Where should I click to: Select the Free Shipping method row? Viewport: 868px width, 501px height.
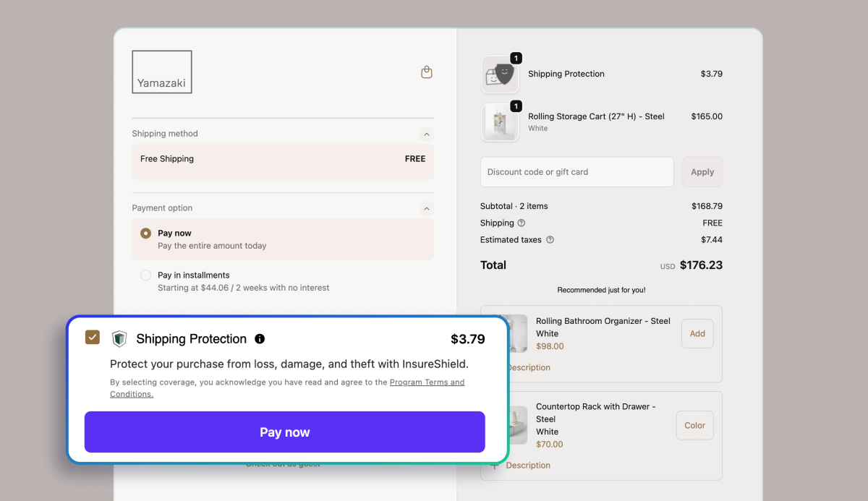(283, 162)
